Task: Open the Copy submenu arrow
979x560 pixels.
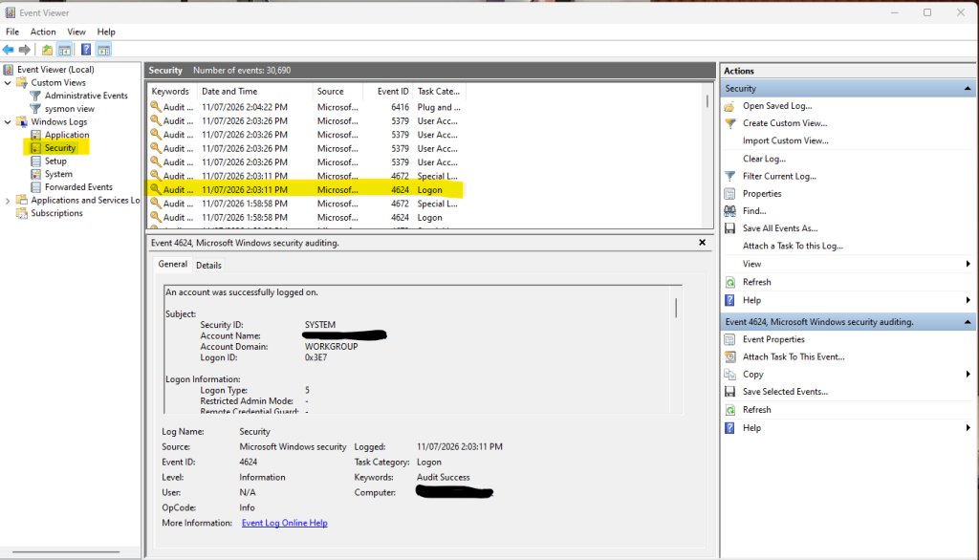Action: click(x=968, y=375)
